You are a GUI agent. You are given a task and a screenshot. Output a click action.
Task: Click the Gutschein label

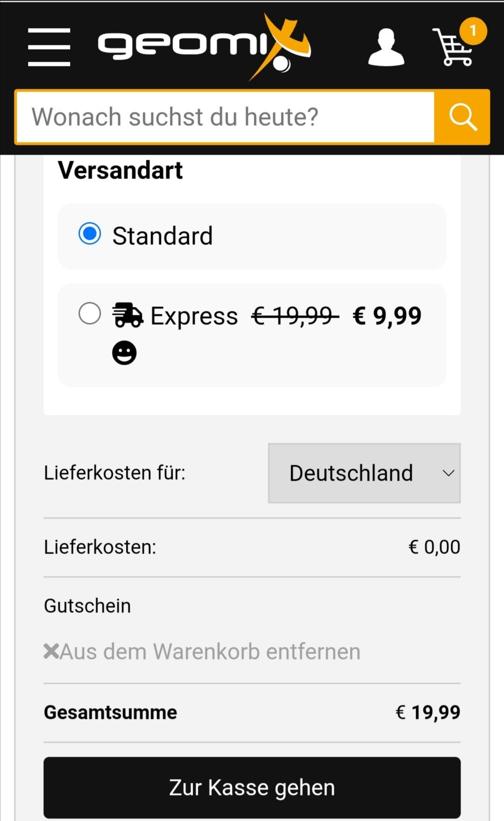click(x=87, y=606)
